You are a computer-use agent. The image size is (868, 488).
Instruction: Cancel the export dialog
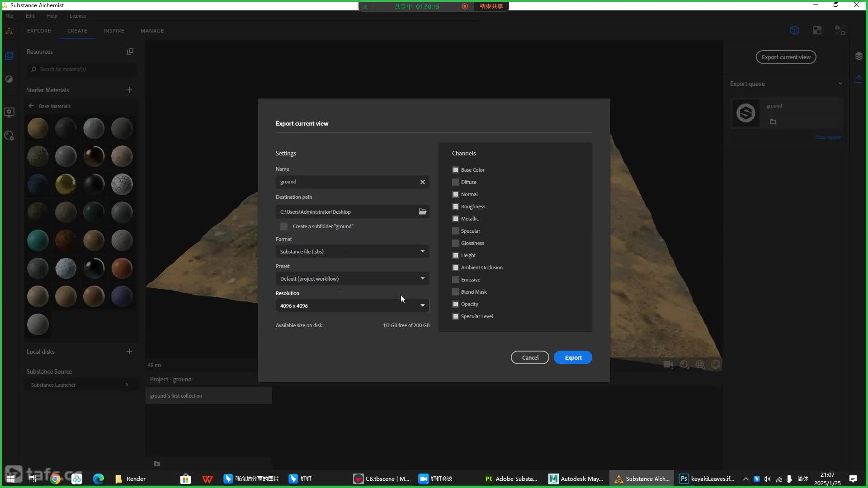pos(530,358)
